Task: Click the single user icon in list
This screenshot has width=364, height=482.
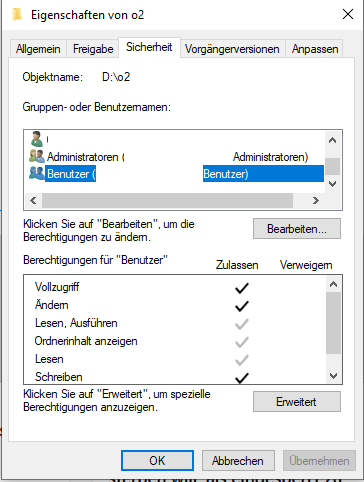Action: 37,139
